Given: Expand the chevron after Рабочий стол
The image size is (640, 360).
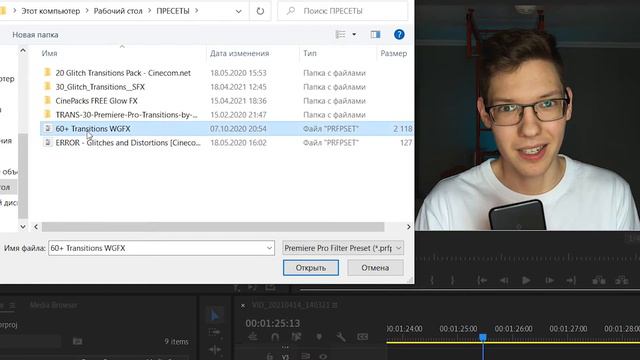Looking at the screenshot, I should (x=149, y=11).
